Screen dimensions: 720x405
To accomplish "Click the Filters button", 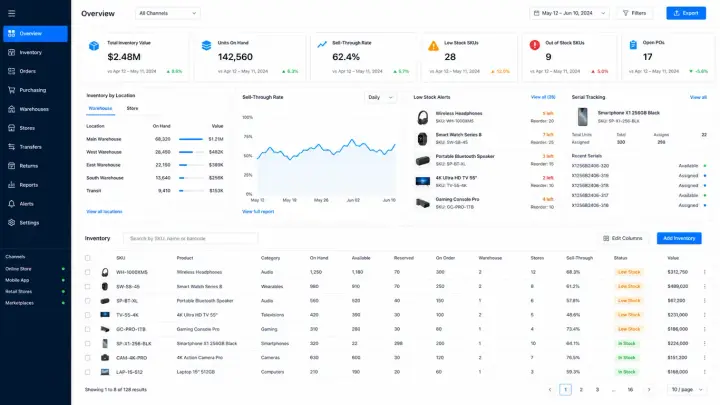I will (635, 13).
